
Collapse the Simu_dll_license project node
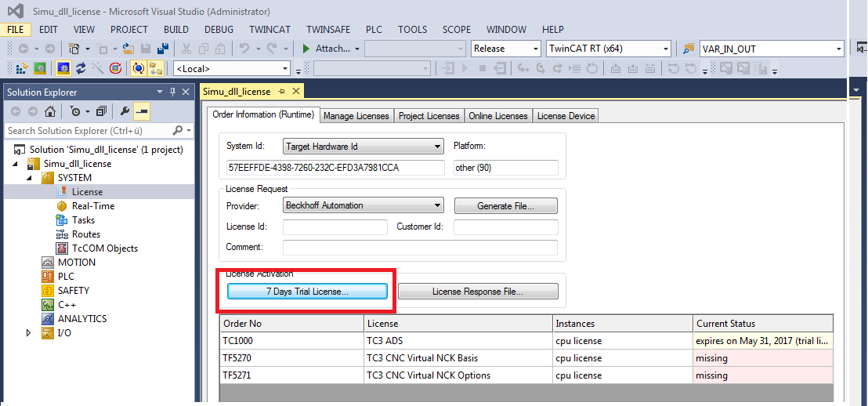click(14, 164)
